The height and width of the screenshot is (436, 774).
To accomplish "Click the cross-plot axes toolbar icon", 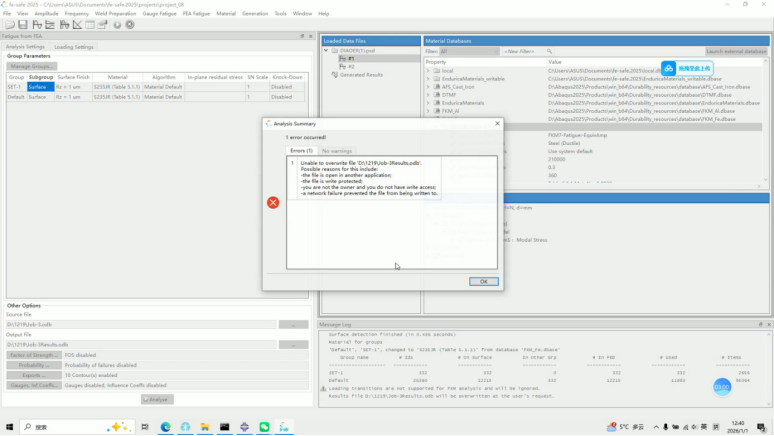I will click(x=77, y=25).
